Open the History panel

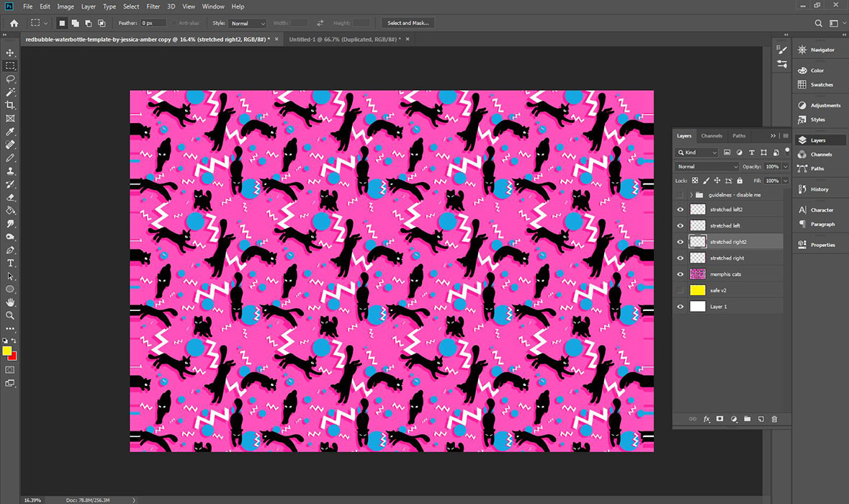[x=813, y=189]
